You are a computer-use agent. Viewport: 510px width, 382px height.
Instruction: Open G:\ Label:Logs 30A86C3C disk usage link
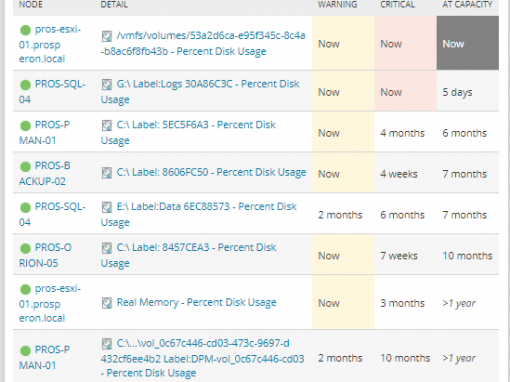(200, 92)
